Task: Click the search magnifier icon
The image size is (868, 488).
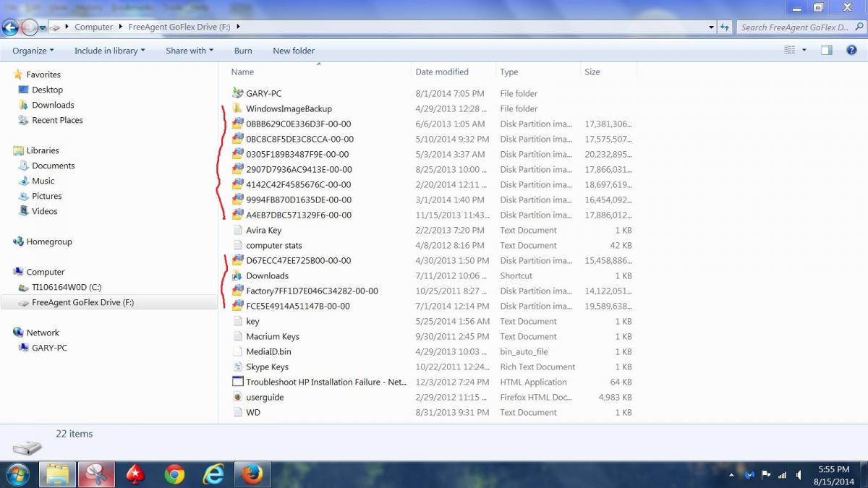Action: (x=858, y=27)
